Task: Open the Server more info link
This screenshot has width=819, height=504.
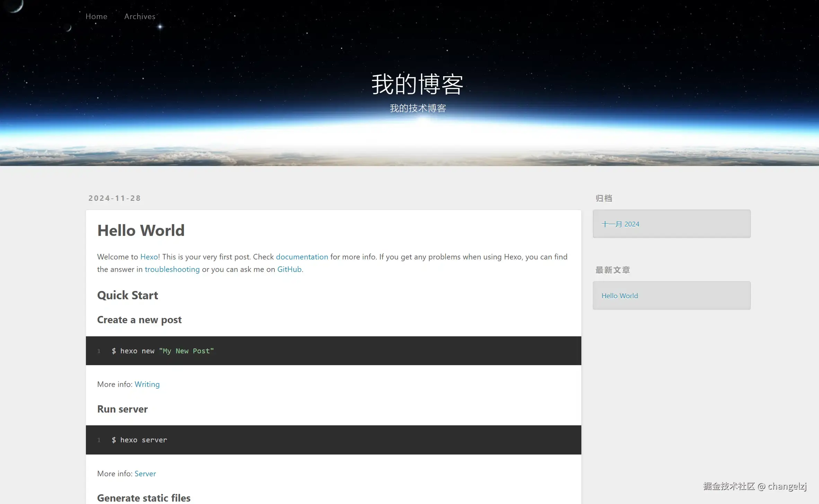Action: point(145,474)
